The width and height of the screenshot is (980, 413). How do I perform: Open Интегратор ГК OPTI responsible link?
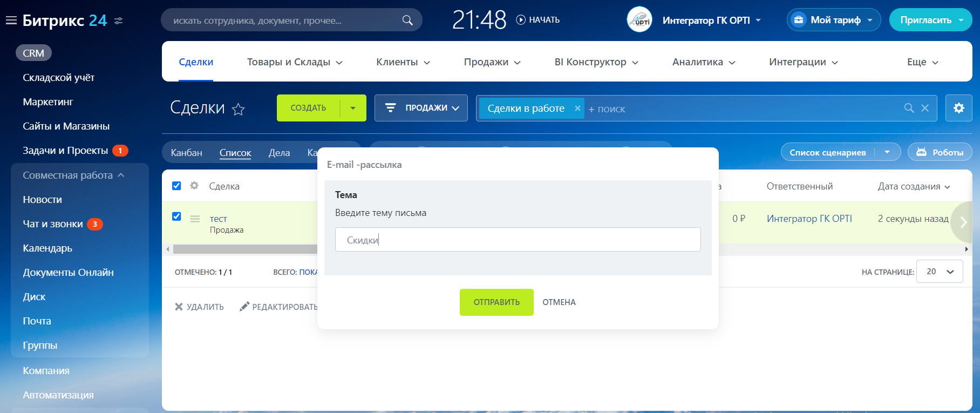(809, 219)
